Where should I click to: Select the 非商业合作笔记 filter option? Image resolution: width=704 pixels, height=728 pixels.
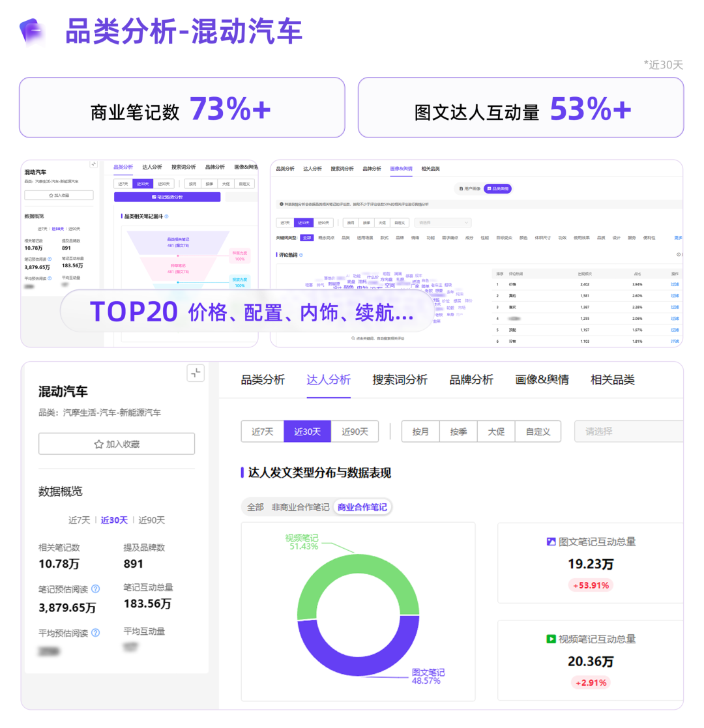(x=300, y=507)
